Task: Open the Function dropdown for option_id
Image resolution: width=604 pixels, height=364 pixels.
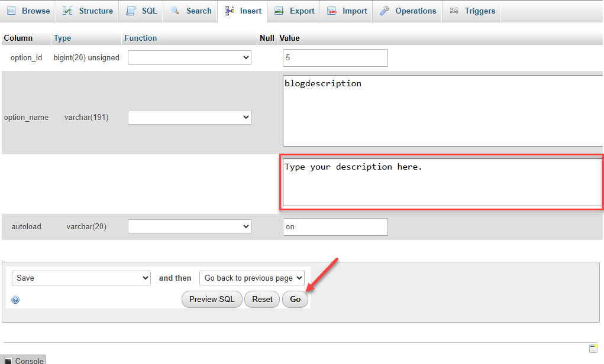Action: point(189,58)
